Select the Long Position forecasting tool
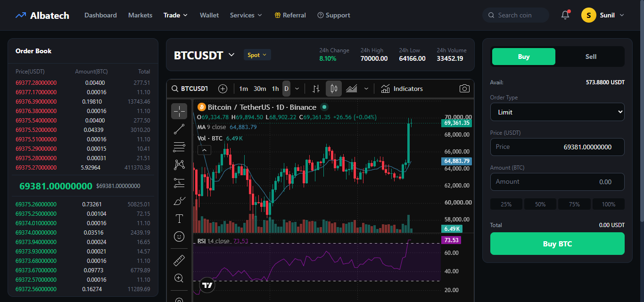644x302 pixels. click(x=179, y=183)
